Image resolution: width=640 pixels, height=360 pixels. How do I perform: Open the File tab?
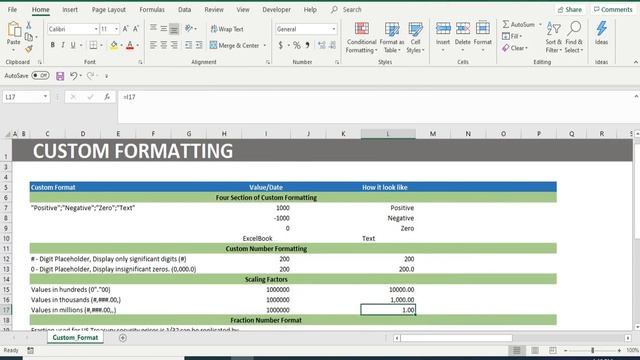[12, 9]
